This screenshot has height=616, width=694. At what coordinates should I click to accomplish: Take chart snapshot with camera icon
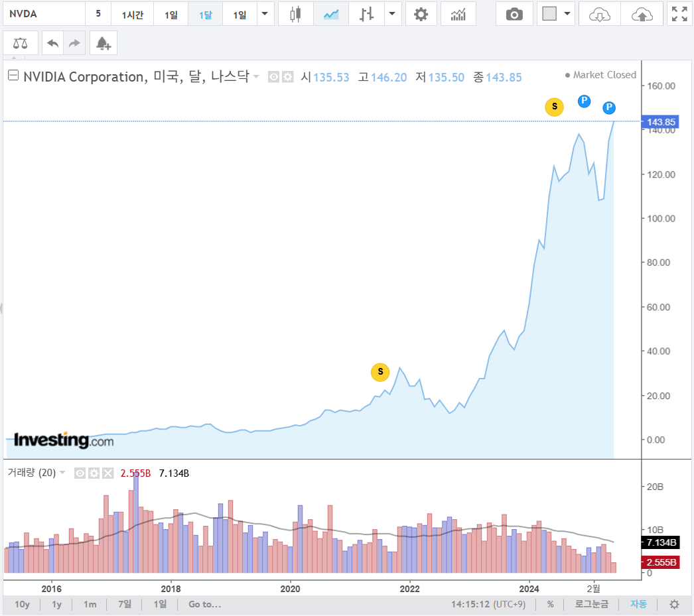514,14
